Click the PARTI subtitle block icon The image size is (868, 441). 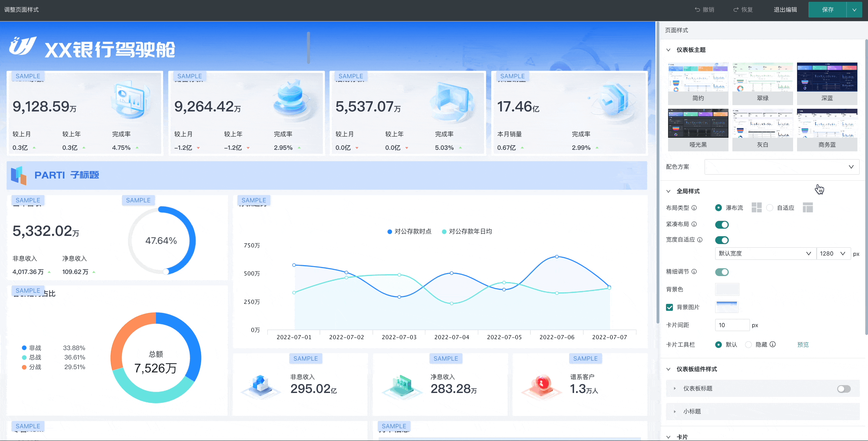(x=18, y=175)
